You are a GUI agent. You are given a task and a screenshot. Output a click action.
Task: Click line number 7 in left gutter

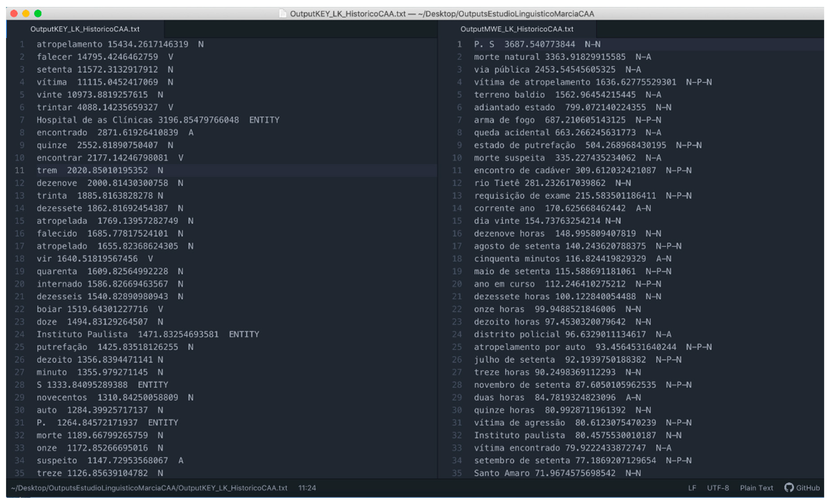pos(22,120)
